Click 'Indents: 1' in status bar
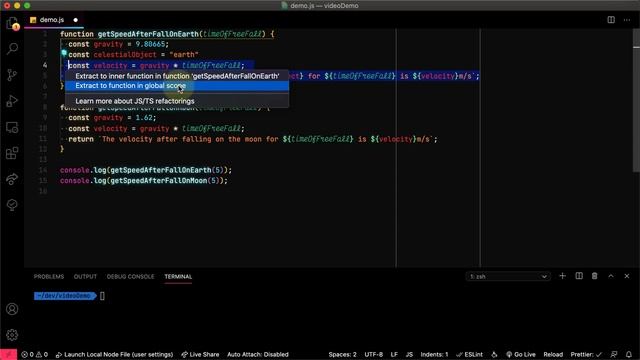Image resolution: width=640 pixels, height=360 pixels. tap(434, 354)
